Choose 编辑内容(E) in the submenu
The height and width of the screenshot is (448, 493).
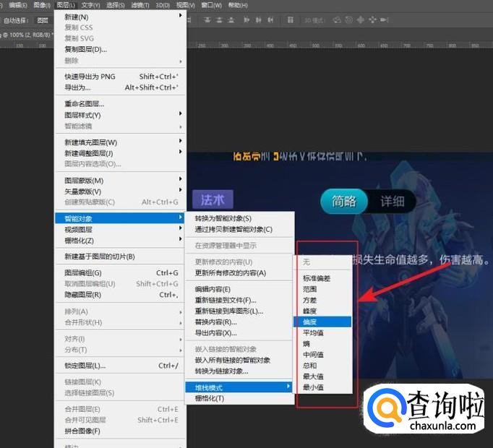239,289
